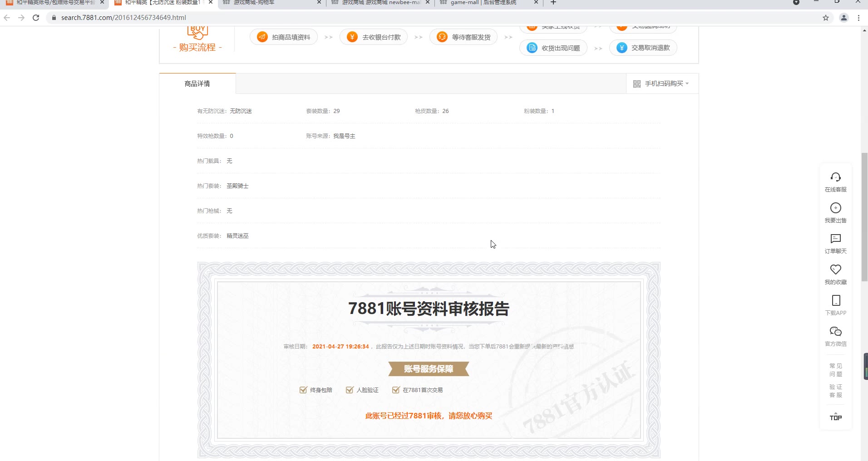Image resolution: width=868 pixels, height=461 pixels.
Task: Open 常见问题 link in sidebar
Action: pyautogui.click(x=836, y=370)
